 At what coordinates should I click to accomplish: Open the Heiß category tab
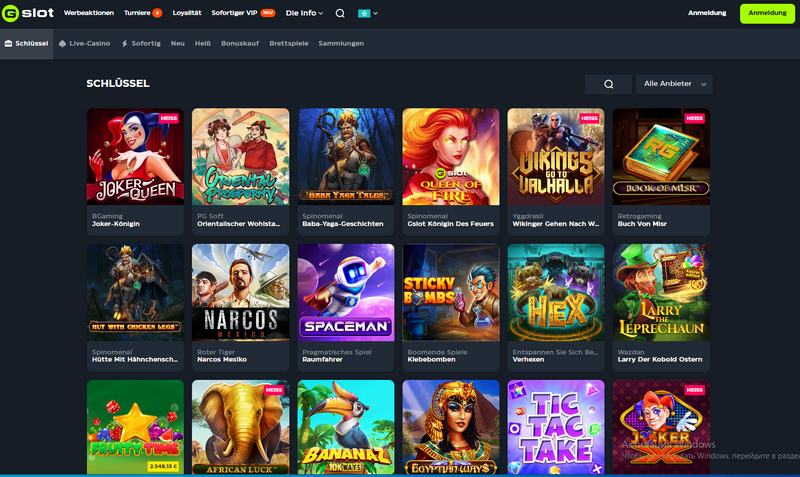coord(203,43)
